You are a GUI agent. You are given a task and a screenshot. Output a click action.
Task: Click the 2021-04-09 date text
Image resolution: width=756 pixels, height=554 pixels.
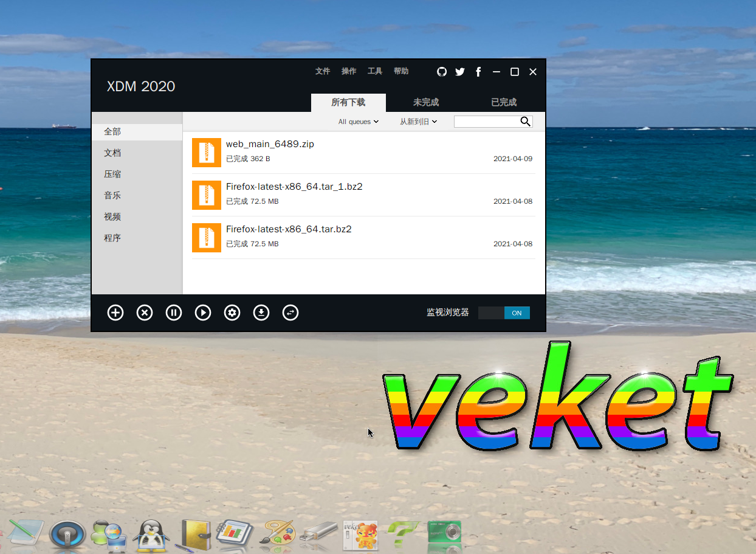coord(513,159)
